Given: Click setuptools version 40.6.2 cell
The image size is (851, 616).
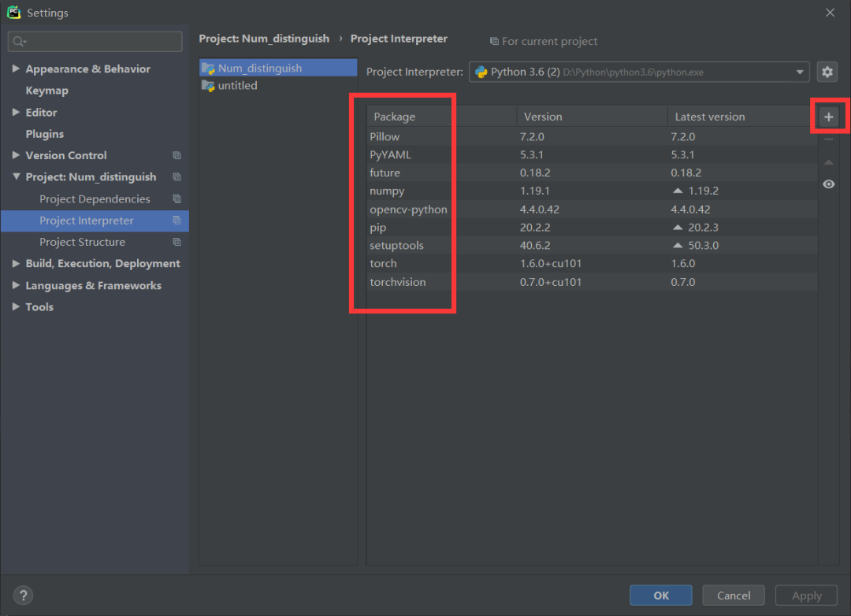Looking at the screenshot, I should pyautogui.click(x=534, y=245).
